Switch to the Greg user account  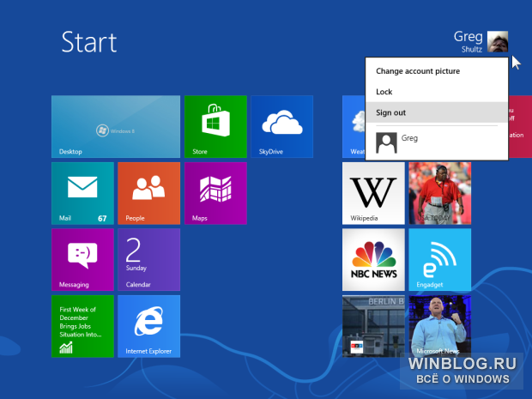click(x=437, y=142)
